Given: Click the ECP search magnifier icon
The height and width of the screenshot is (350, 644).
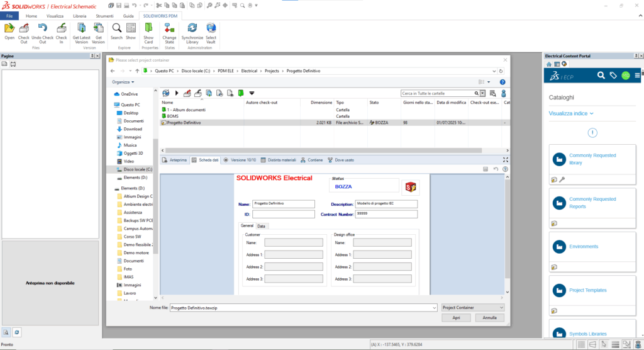Looking at the screenshot, I should click(x=601, y=76).
